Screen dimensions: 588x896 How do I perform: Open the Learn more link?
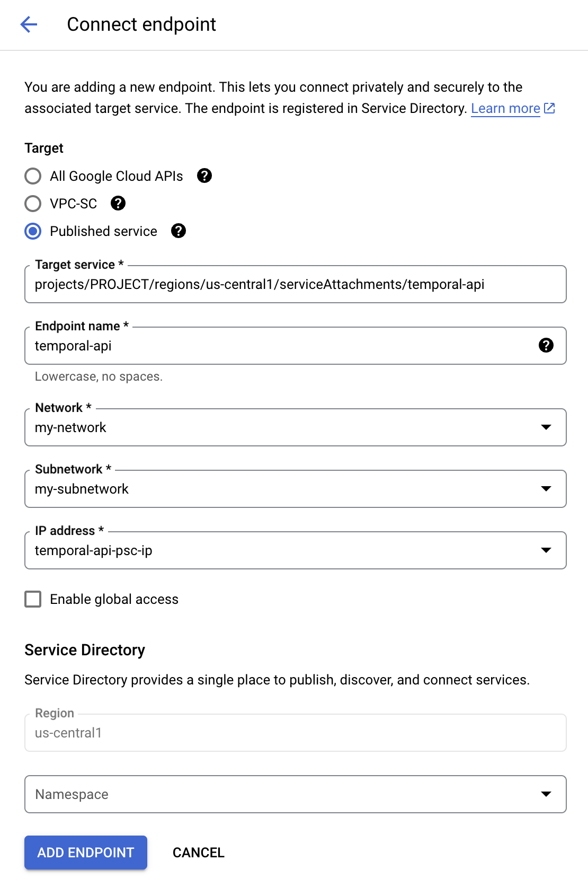pyautogui.click(x=504, y=108)
